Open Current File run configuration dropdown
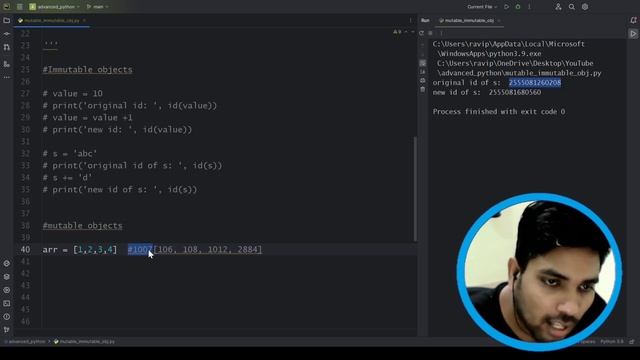This screenshot has height=360, width=640. click(482, 7)
